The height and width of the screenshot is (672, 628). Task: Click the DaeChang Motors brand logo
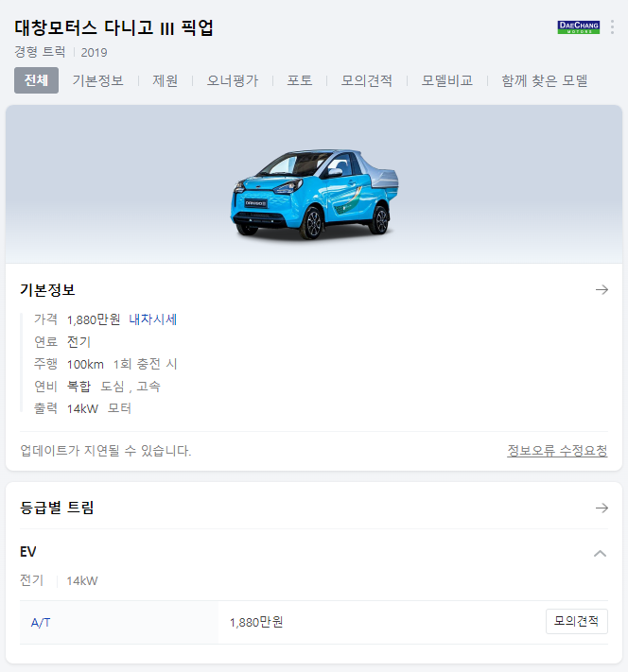578,27
